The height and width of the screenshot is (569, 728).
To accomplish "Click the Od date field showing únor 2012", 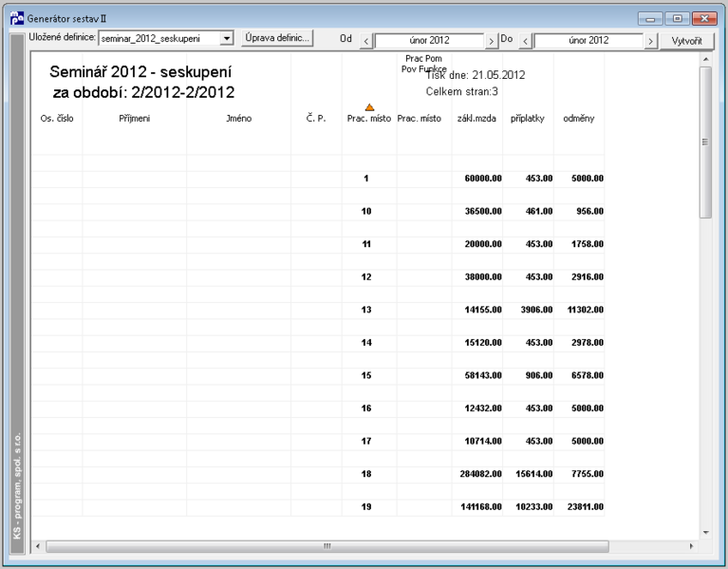I will 429,41.
